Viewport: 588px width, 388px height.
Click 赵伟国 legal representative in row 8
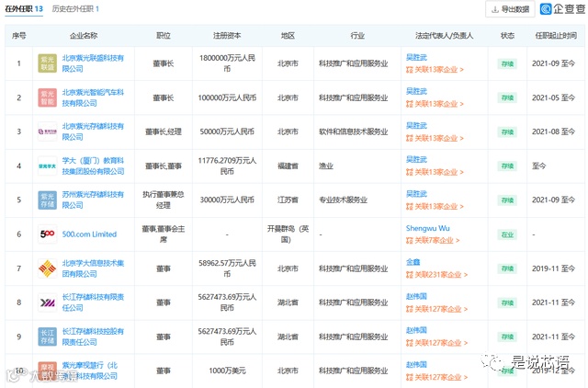416,296
